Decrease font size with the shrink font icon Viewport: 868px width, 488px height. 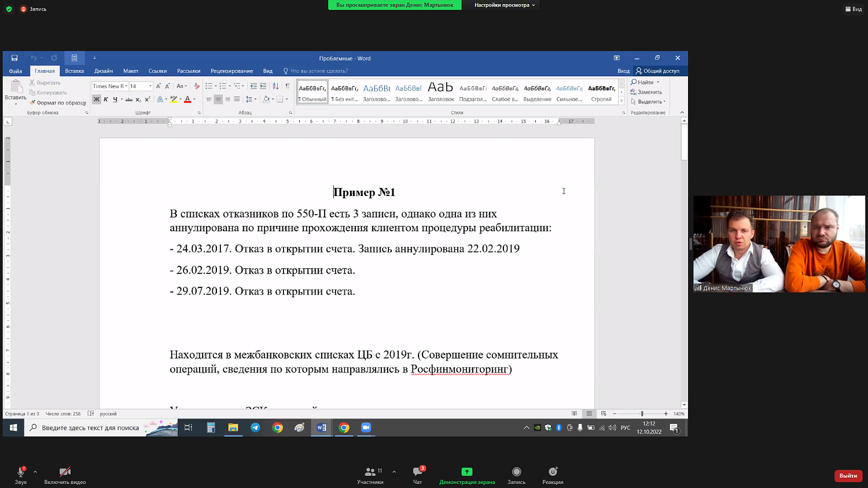(x=167, y=86)
